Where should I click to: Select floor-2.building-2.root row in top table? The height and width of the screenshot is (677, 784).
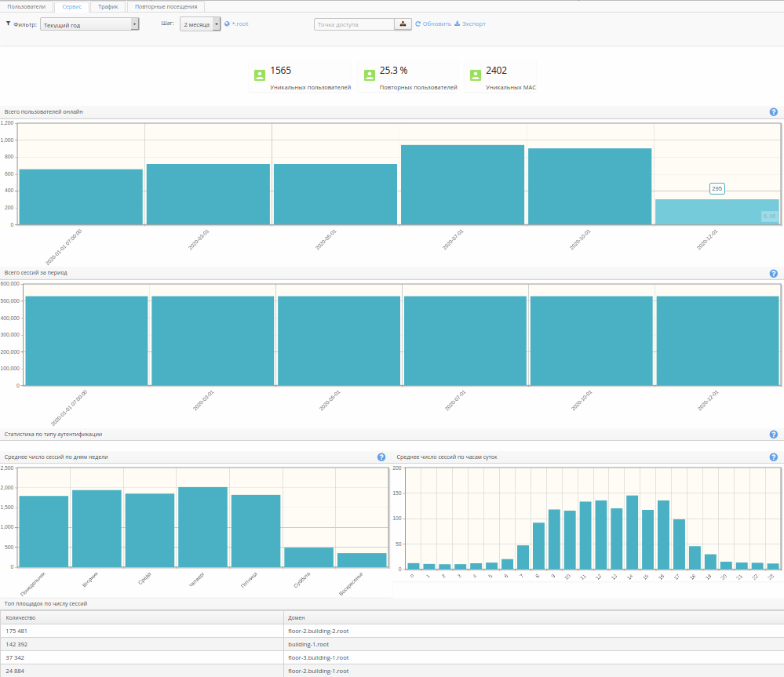coord(318,630)
